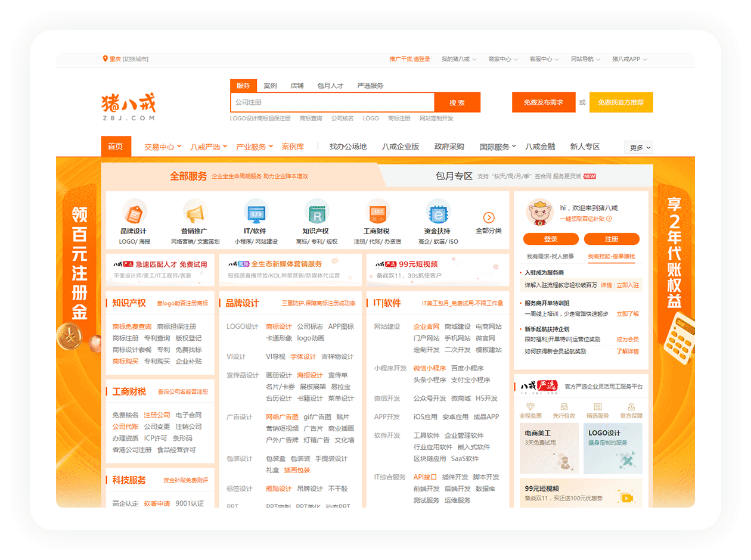Switch to the 包月专区 tab
Screen dimensions: 751x560
tap(454, 176)
